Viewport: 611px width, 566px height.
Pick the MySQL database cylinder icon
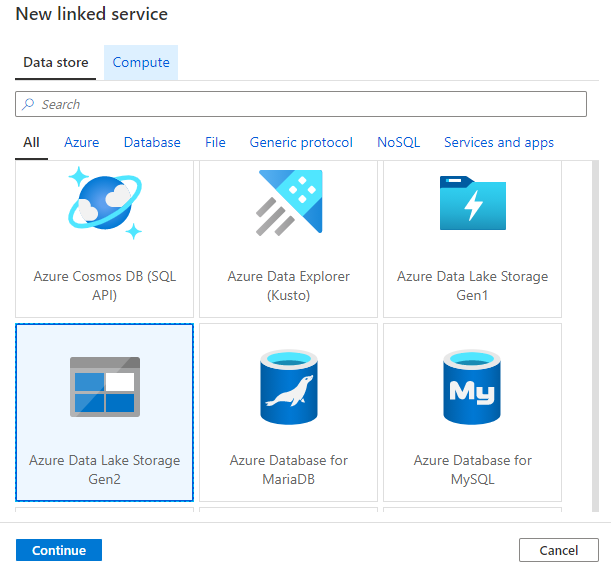[x=472, y=387]
